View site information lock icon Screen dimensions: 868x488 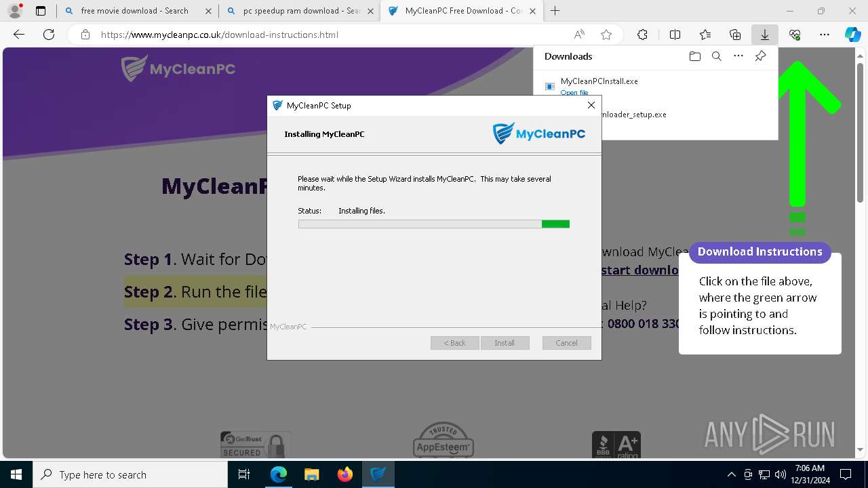click(x=85, y=35)
